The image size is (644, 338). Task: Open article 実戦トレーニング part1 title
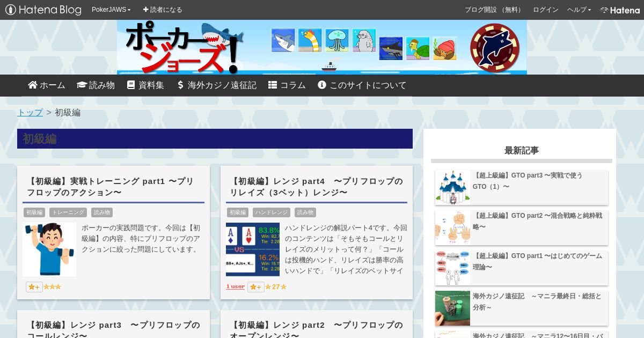[111, 187]
